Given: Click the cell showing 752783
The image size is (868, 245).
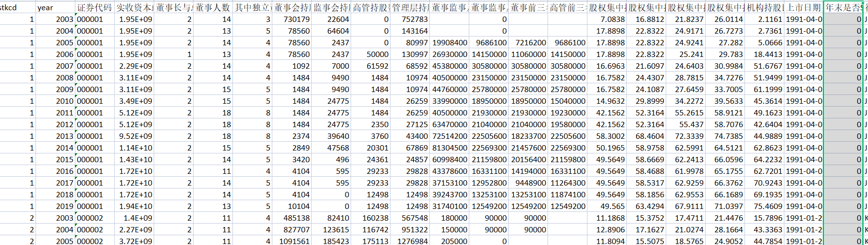Looking at the screenshot, I should (410, 19).
